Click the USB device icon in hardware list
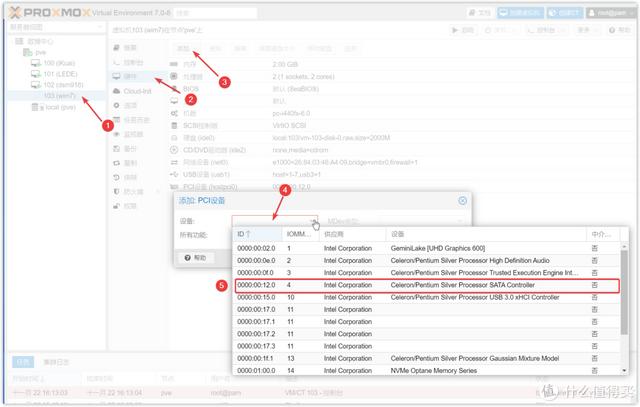The height and width of the screenshot is (407, 640). [x=174, y=174]
